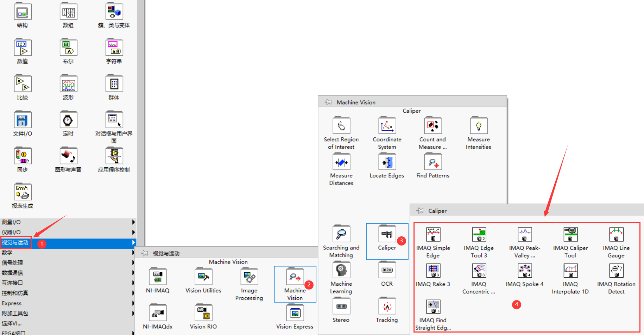Image resolution: width=644 pixels, height=335 pixels.
Task: Open the Vision Utilities subpalette
Action: point(203,277)
